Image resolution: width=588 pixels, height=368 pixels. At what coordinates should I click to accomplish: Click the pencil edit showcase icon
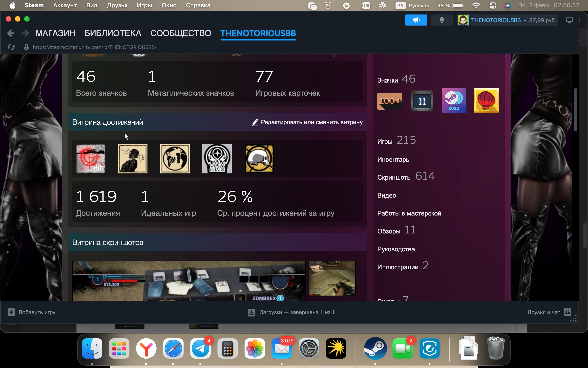point(255,122)
